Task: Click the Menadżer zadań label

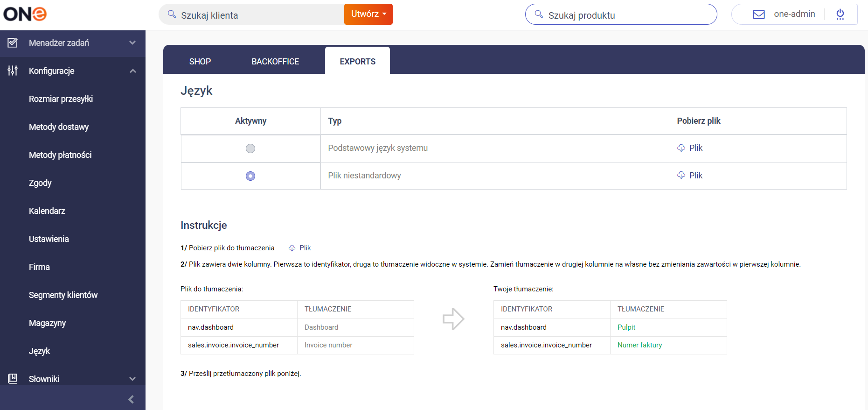Action: [59, 43]
